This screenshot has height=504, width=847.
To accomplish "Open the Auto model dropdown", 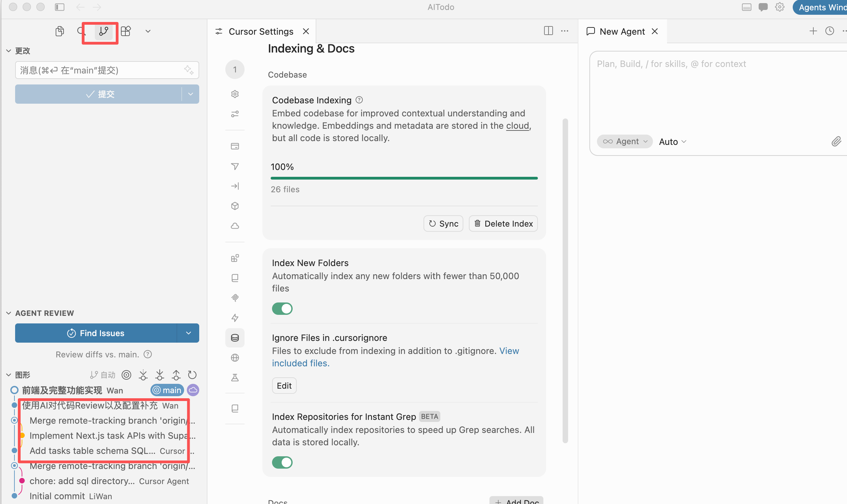I will coord(673,141).
